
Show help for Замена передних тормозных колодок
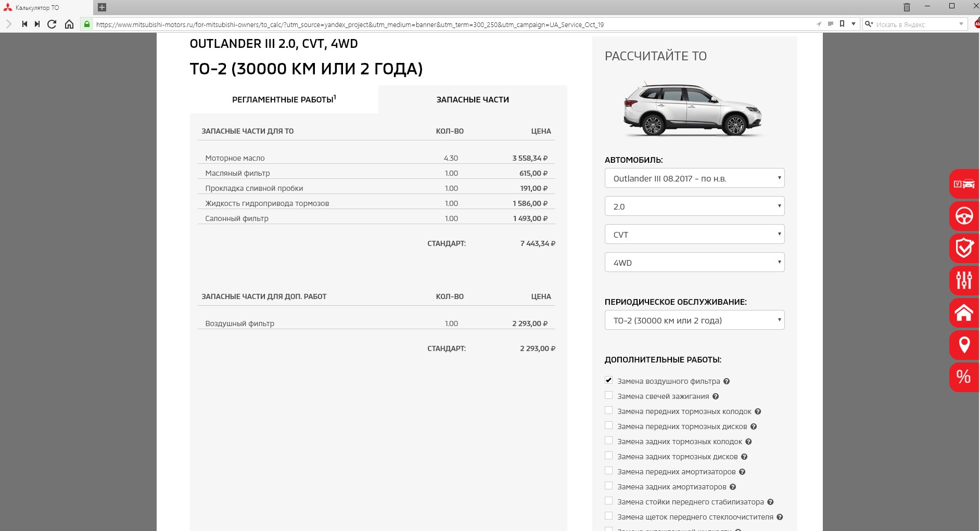(758, 411)
